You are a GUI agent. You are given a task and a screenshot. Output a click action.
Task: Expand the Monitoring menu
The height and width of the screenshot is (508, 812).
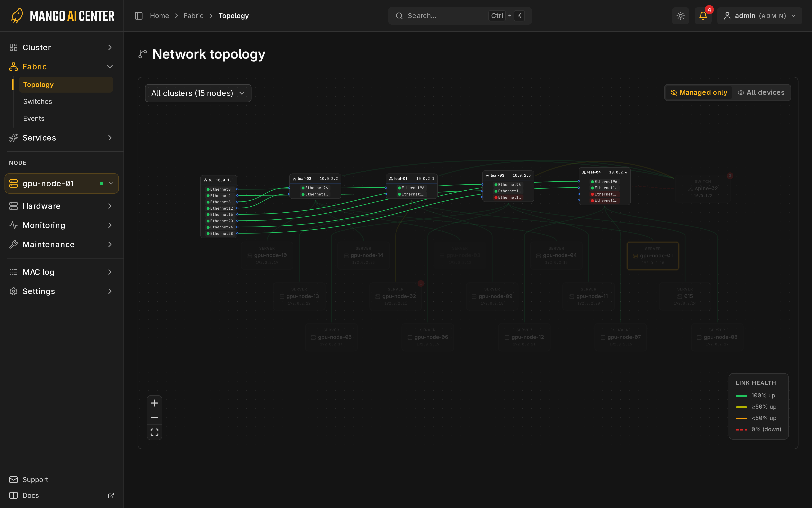pos(62,225)
